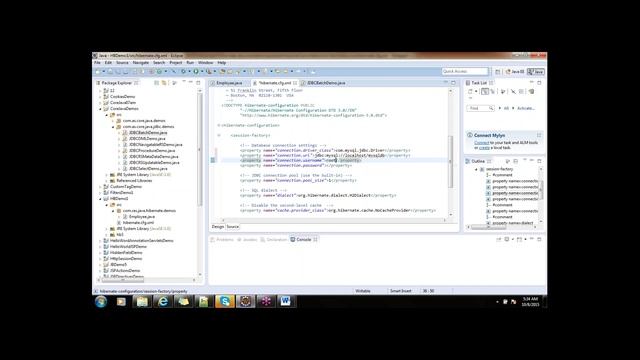Switch to the Source view tab

[x=233, y=227]
